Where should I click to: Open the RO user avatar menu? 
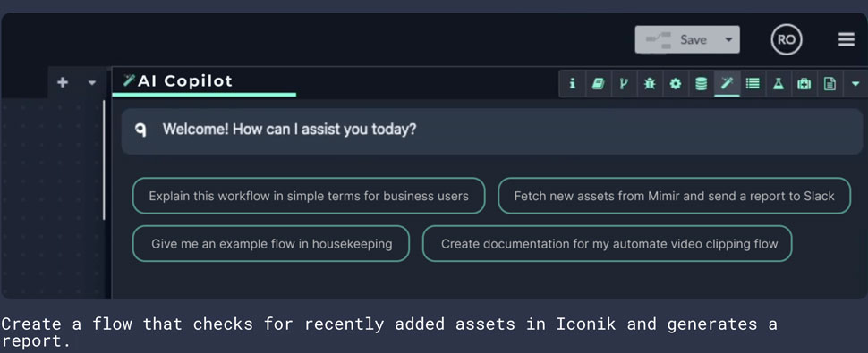coord(787,40)
